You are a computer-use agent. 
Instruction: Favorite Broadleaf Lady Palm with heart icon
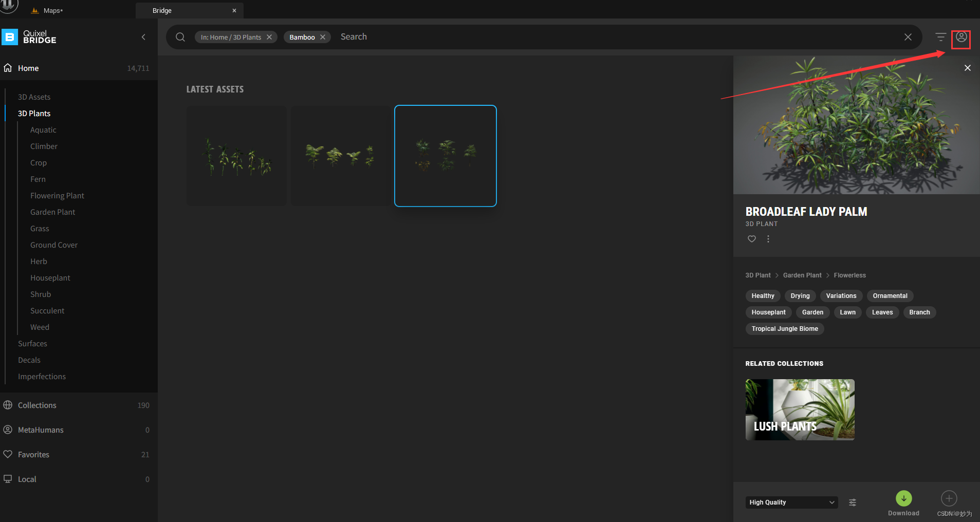coord(752,239)
